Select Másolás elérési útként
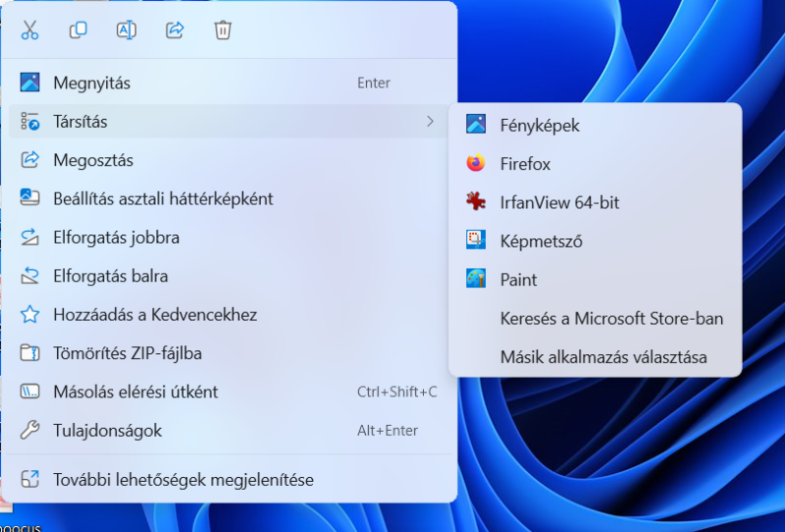Viewport: 785px width, 532px height. pos(230,392)
